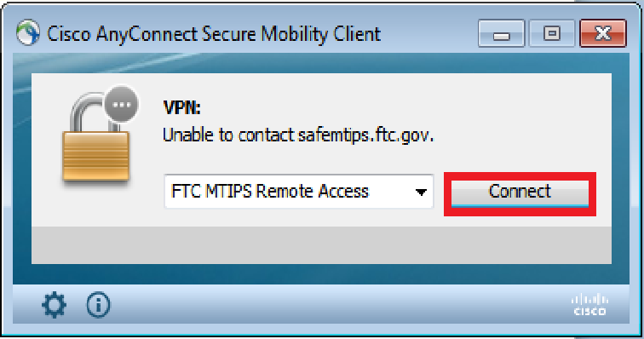Maximize the AnyConnect client window
The height and width of the screenshot is (339, 644).
tap(552, 33)
